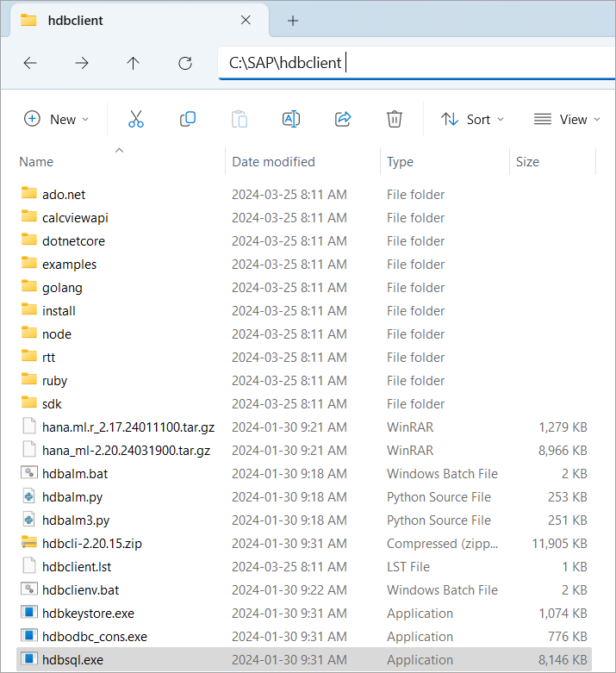
Task: Click the hdbalm.py Python file icon
Action: 28,496
